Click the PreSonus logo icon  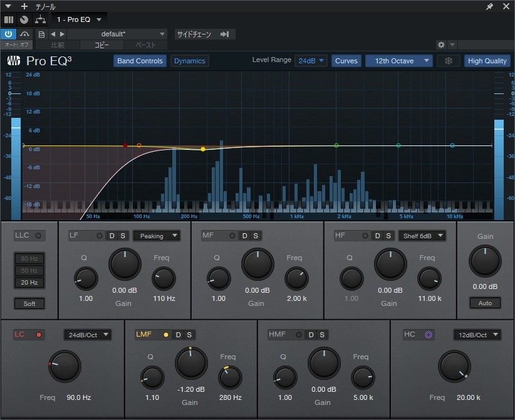tap(13, 61)
